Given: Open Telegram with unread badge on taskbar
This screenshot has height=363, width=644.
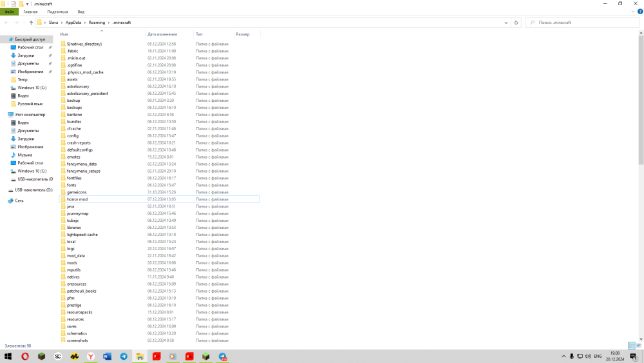Looking at the screenshot, I should click(x=222, y=357).
